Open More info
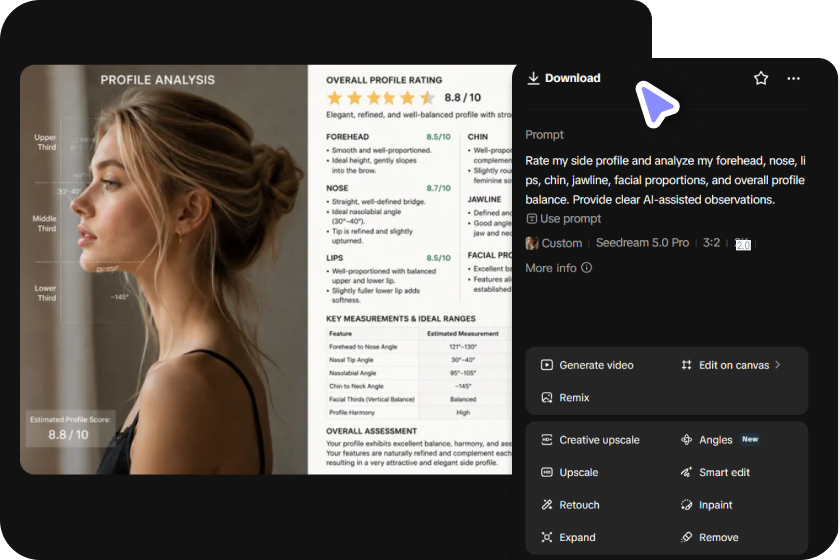 point(558,268)
